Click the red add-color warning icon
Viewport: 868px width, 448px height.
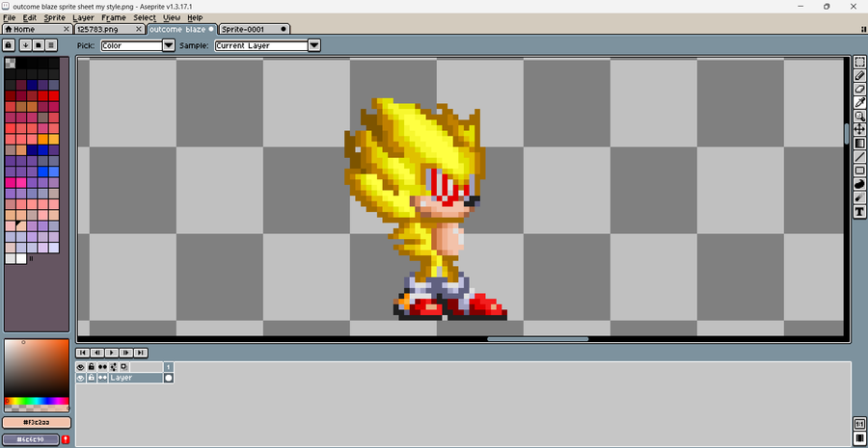[66, 439]
